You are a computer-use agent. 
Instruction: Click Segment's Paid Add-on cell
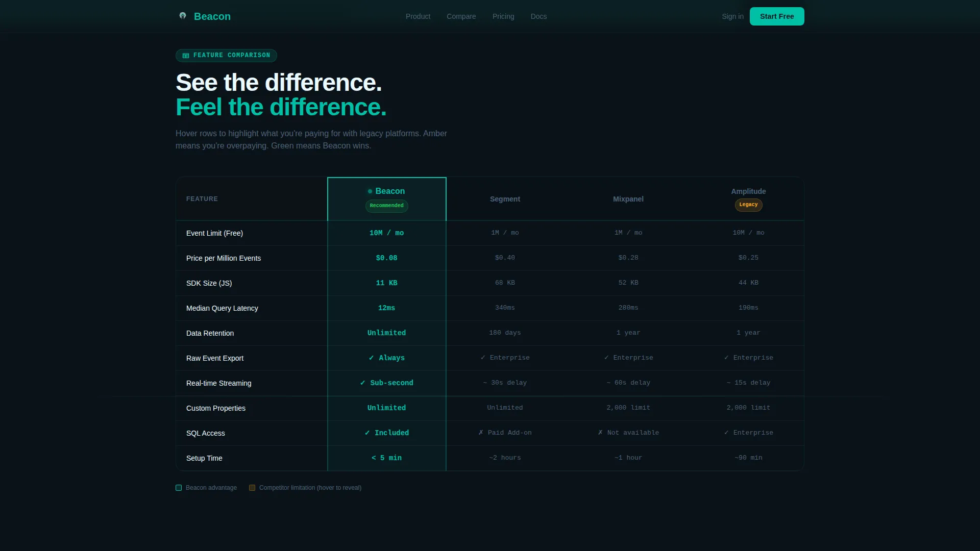(x=505, y=433)
